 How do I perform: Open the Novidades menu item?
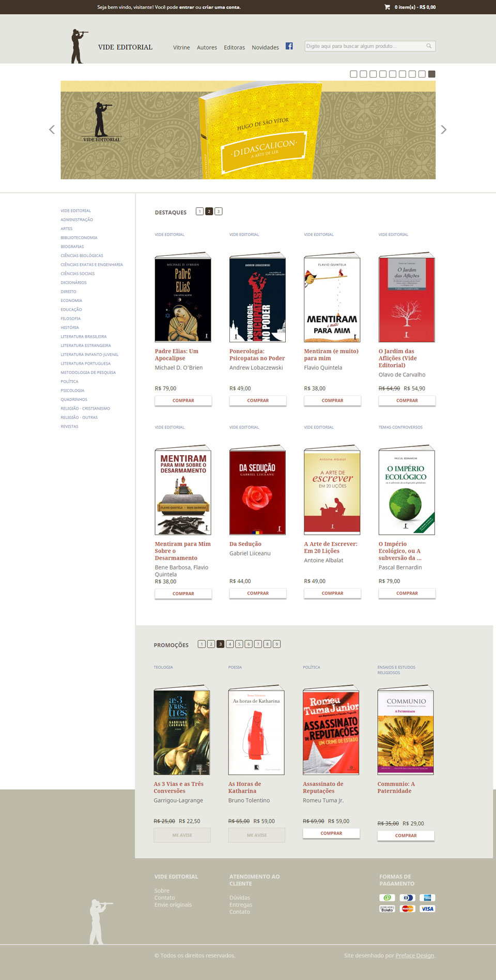265,48
